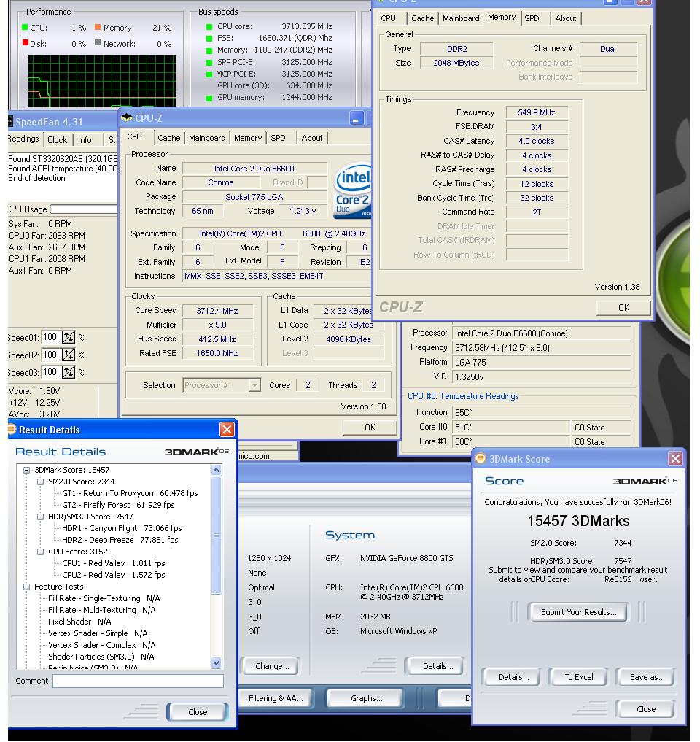Select Pixel Shader row
700x742 pixels.
(79, 622)
